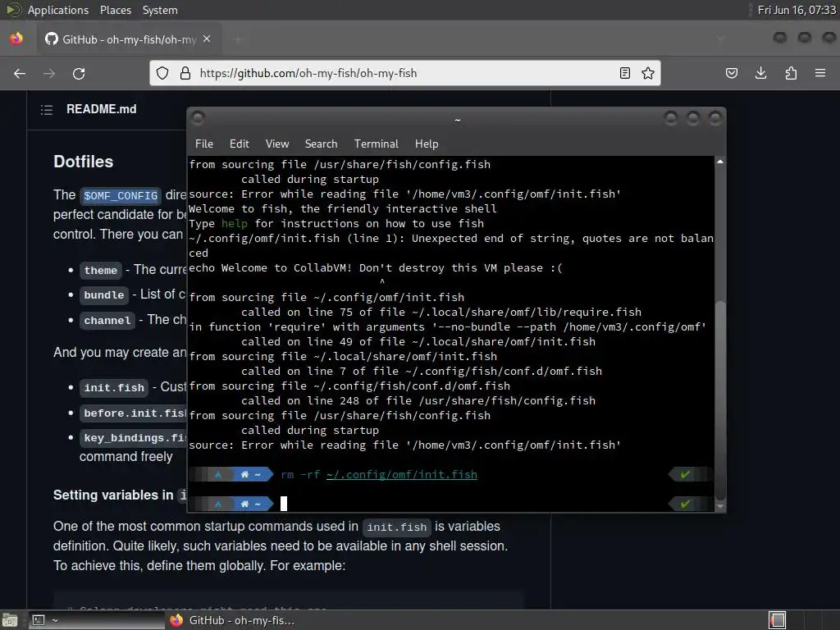The height and width of the screenshot is (630, 840).
Task: Click the theme code item in README
Action: [101, 270]
